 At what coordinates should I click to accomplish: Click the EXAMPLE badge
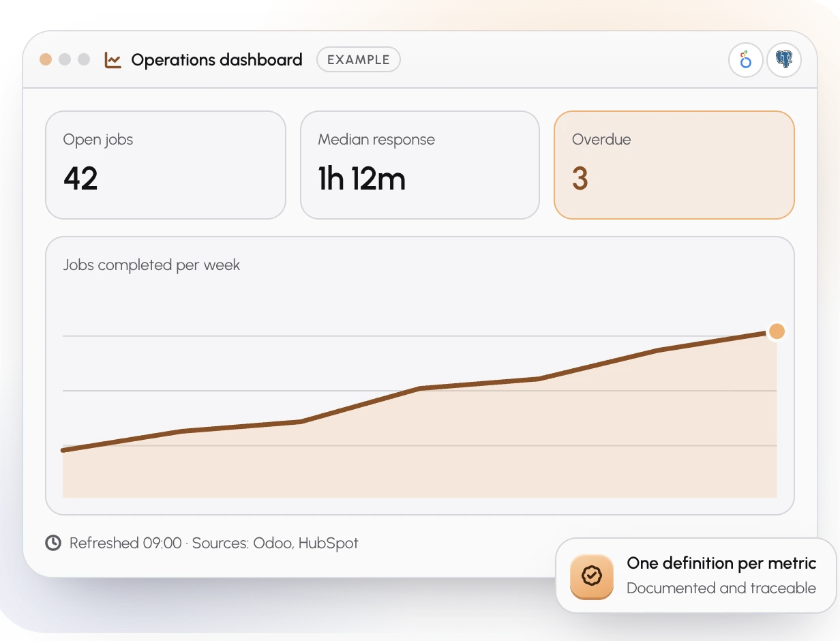pyautogui.click(x=359, y=59)
